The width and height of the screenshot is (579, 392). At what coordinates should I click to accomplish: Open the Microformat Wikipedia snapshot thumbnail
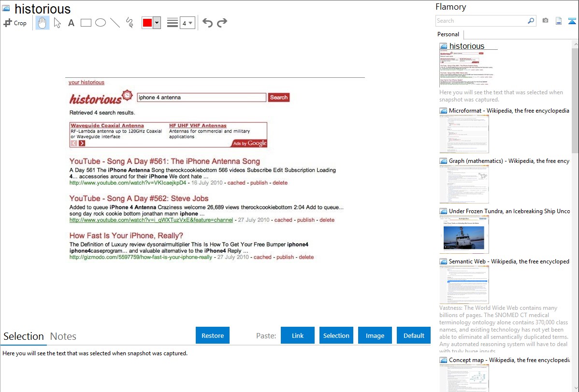464,134
